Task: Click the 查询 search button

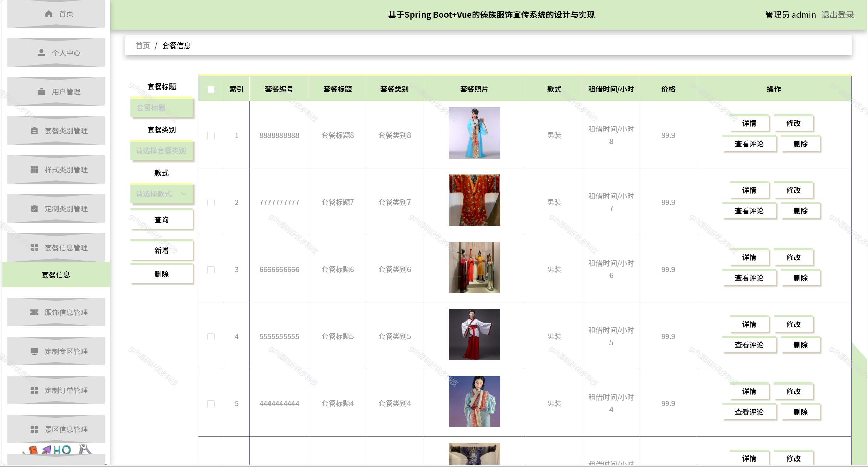Action: coord(162,219)
